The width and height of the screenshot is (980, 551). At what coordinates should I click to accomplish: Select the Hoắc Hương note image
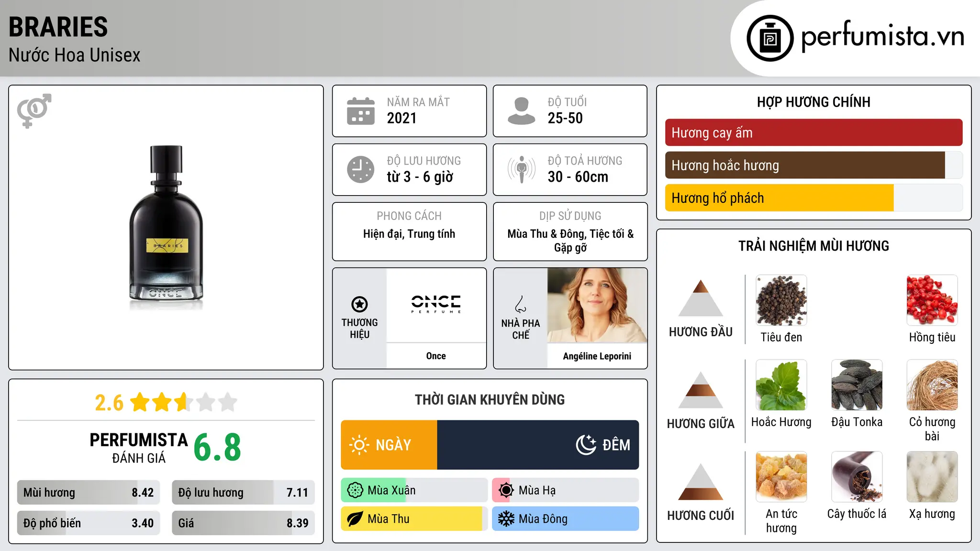coord(781,385)
